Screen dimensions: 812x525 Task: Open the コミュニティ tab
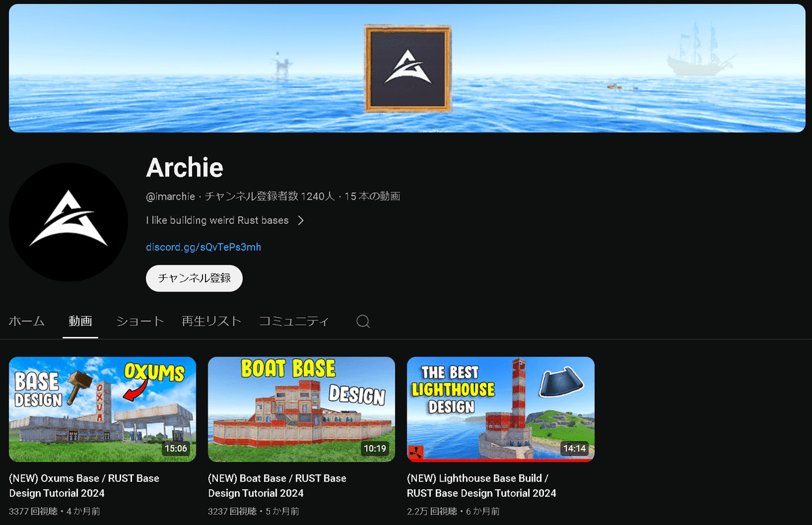294,321
